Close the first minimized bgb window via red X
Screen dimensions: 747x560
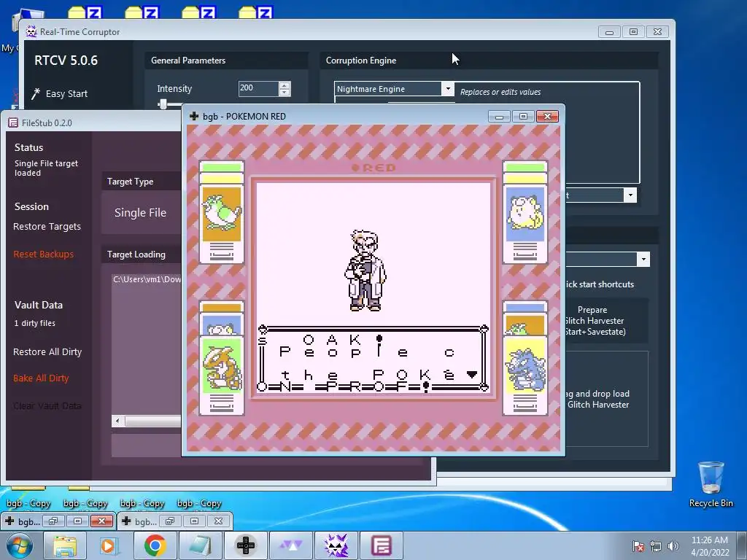101,521
